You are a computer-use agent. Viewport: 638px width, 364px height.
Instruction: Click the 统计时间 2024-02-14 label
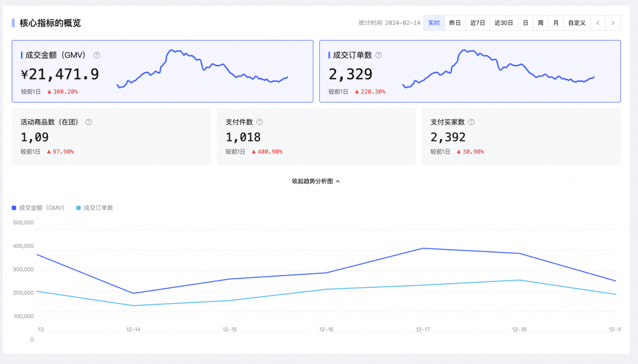(x=389, y=23)
